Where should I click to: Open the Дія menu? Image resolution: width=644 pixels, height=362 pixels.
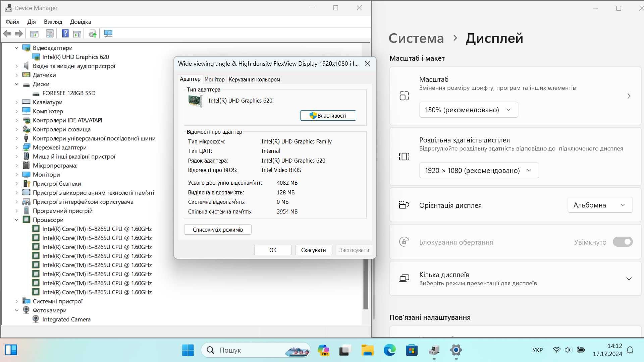point(32,22)
